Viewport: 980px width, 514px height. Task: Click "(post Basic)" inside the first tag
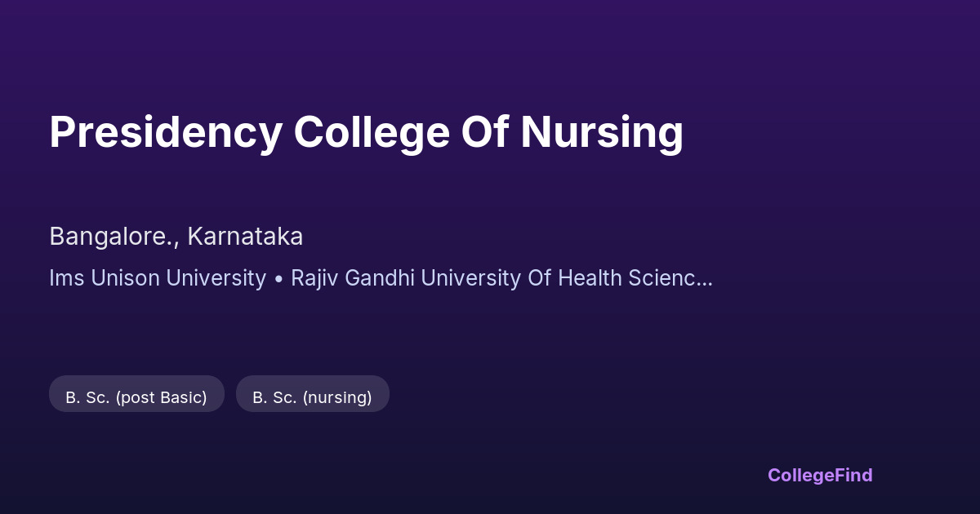pos(161,397)
